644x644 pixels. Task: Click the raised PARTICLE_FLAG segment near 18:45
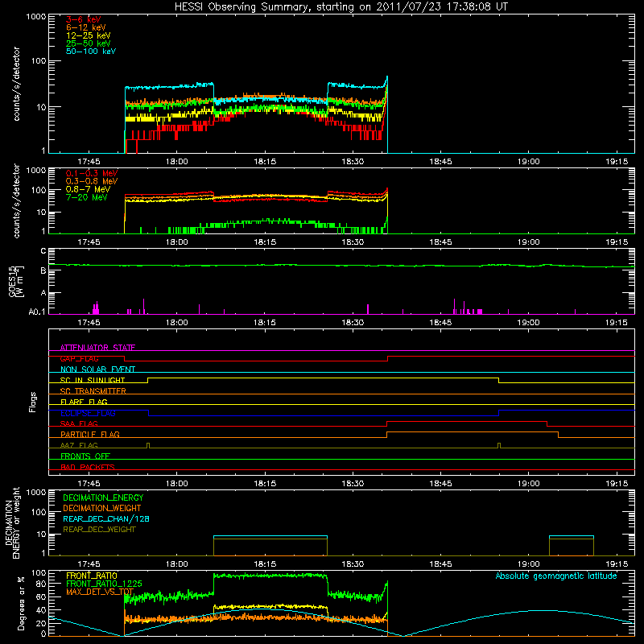473,432
